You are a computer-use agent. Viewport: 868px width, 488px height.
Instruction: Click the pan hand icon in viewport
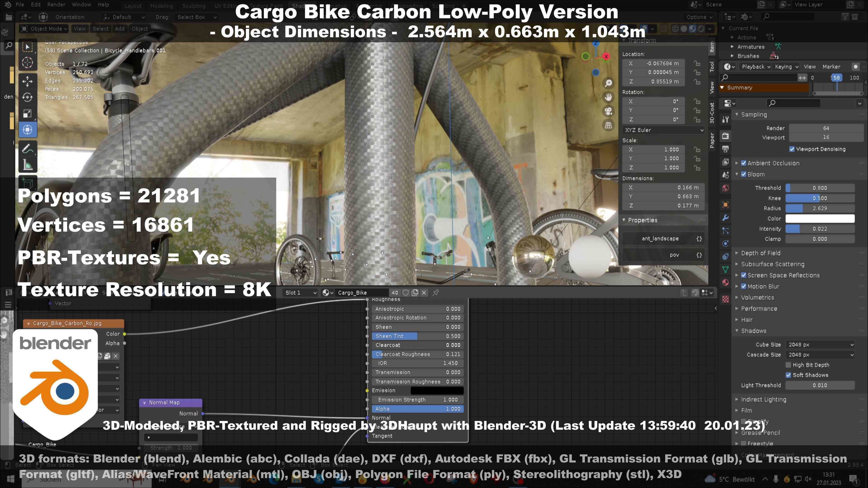(x=608, y=97)
